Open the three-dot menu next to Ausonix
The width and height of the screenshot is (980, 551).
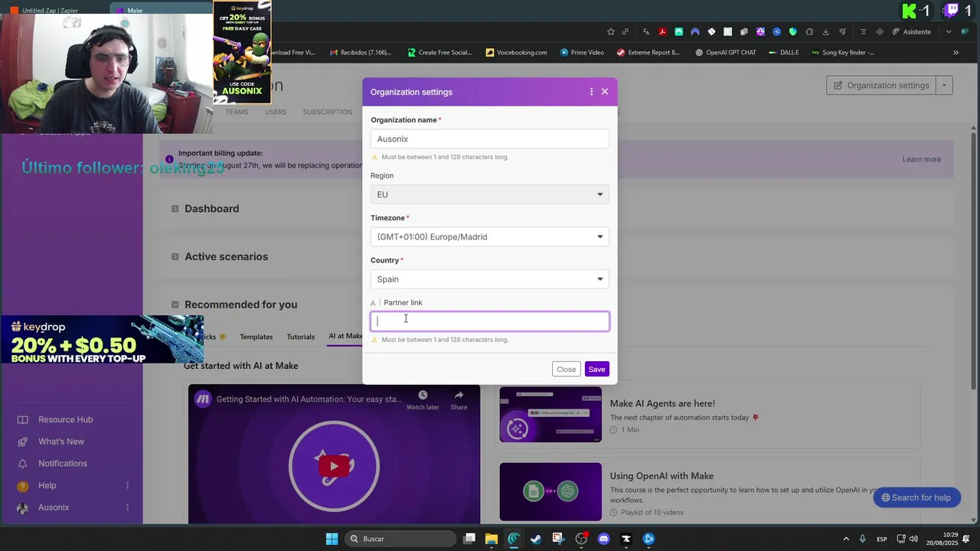point(128,507)
